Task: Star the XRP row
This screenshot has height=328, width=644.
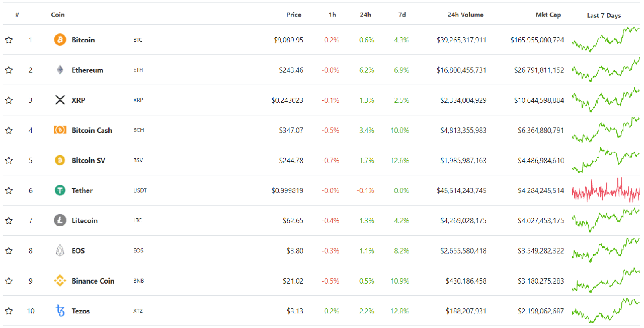Action: (x=9, y=100)
